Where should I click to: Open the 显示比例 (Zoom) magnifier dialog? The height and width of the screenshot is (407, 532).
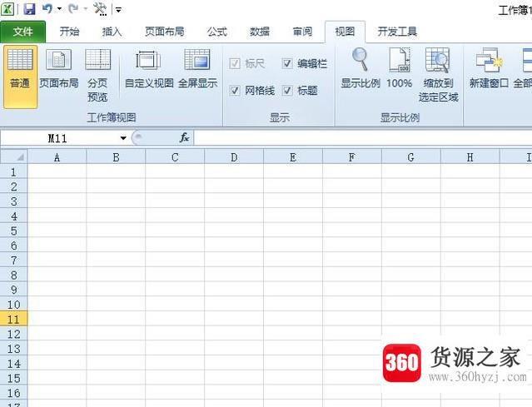[360, 69]
